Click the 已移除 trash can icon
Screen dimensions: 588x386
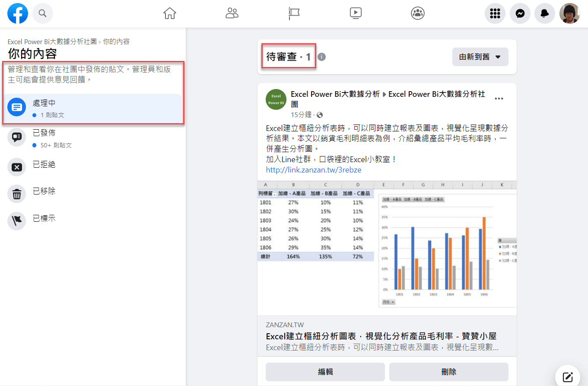[17, 194]
